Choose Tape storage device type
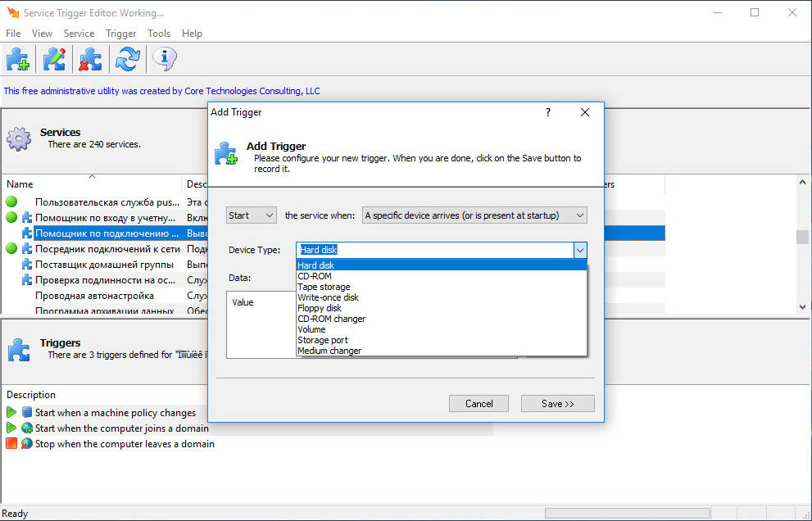The height and width of the screenshot is (521, 812). pyautogui.click(x=441, y=287)
